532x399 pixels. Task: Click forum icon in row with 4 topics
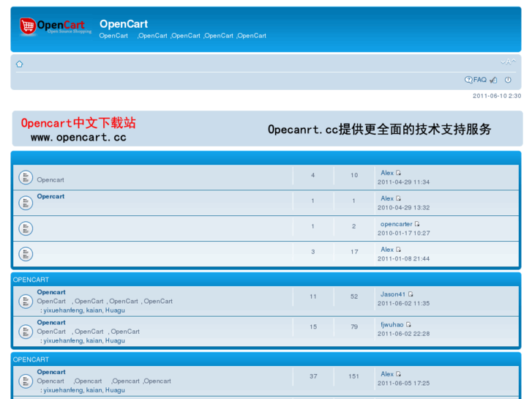tap(26, 177)
